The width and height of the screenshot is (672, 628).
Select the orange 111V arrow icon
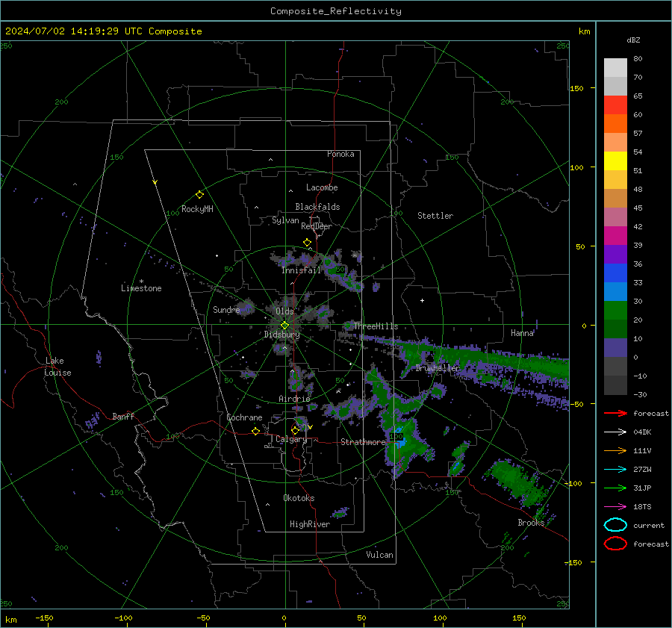click(x=615, y=450)
